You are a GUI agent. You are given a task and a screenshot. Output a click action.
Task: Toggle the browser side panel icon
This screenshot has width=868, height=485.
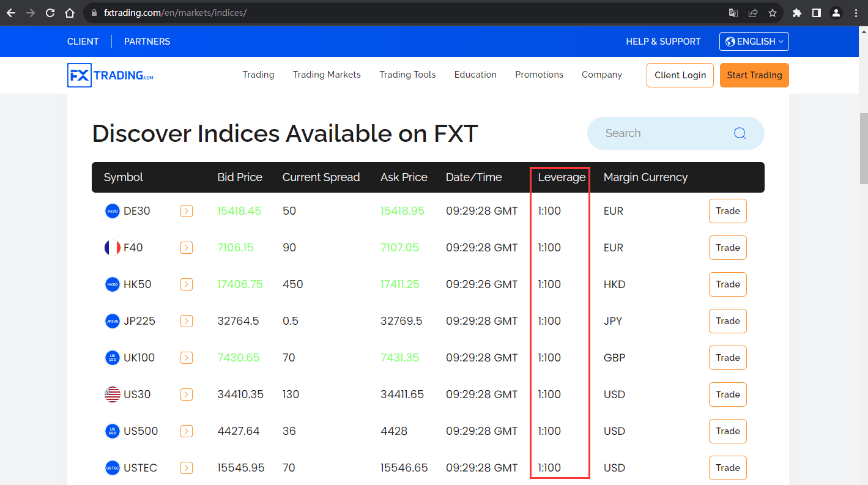816,12
